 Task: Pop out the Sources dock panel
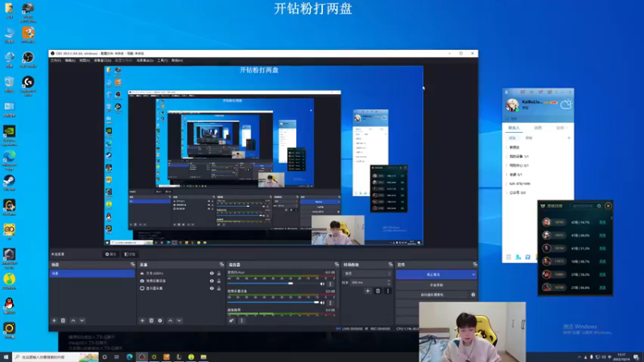[x=222, y=265]
